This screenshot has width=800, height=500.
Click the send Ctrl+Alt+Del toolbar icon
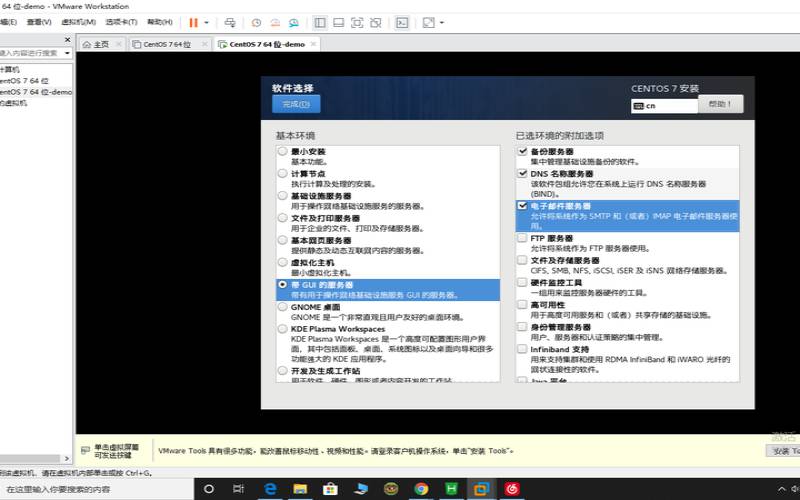[230, 22]
